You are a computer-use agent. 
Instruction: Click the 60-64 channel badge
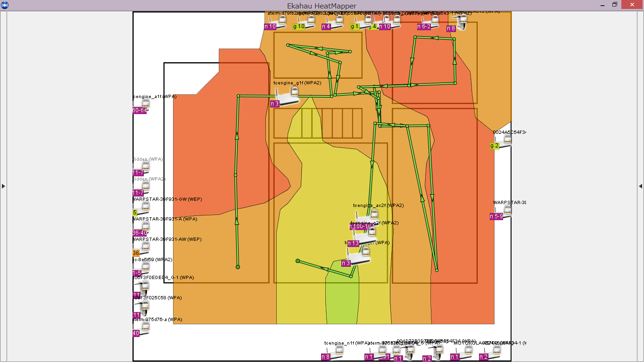point(140,110)
